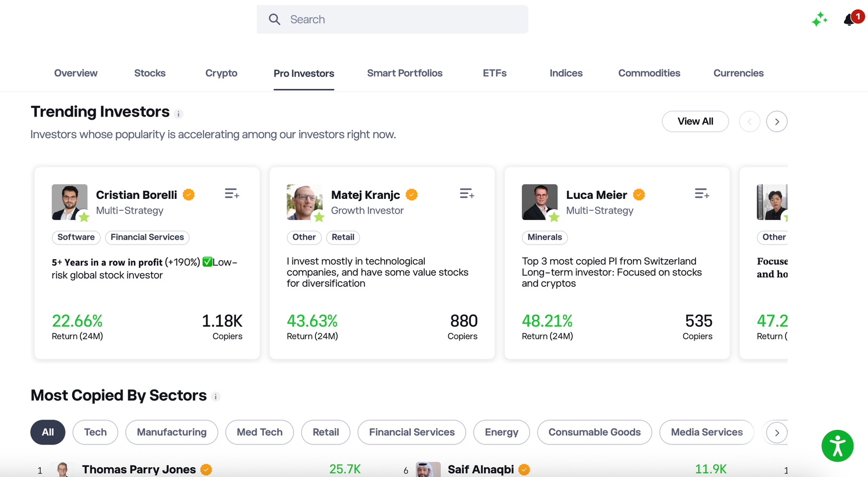Viewport: 868px width, 477px height.
Task: Open Matej Kranjc's profile photo
Action: tap(304, 202)
